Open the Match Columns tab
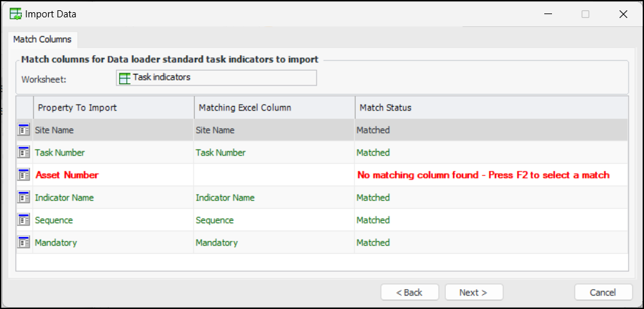Viewport: 644px width, 309px height. (x=42, y=39)
